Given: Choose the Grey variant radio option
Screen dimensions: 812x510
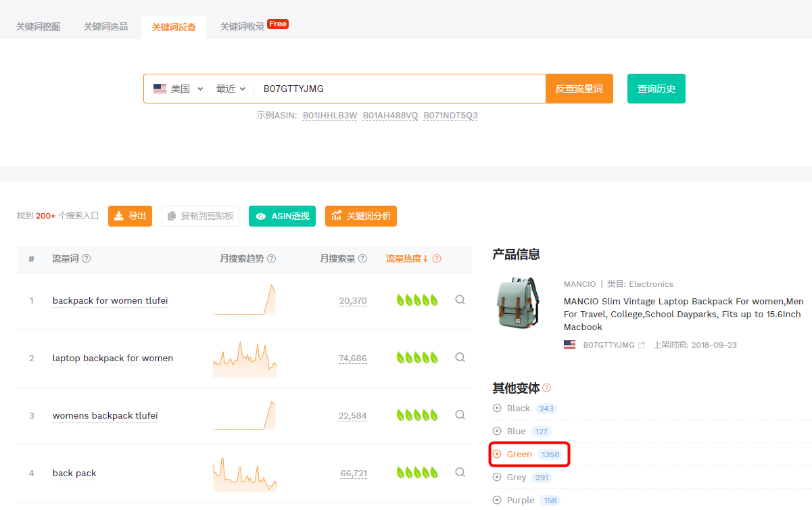Looking at the screenshot, I should click(x=497, y=477).
